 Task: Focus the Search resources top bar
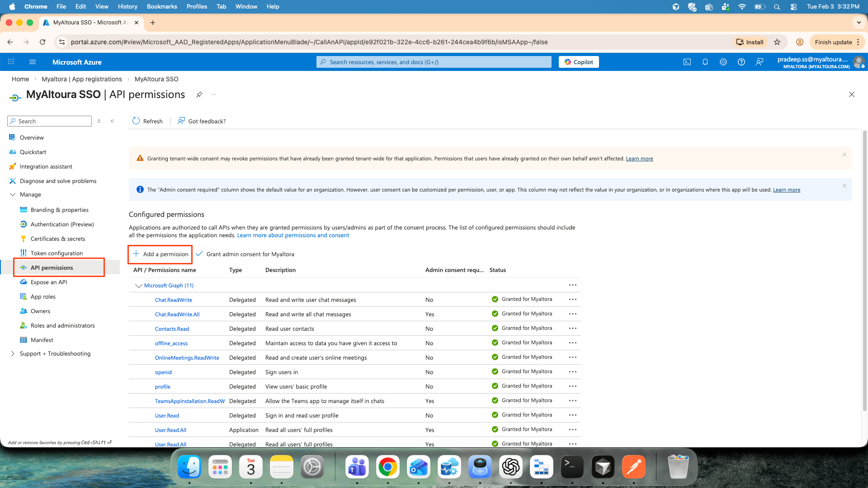click(434, 62)
